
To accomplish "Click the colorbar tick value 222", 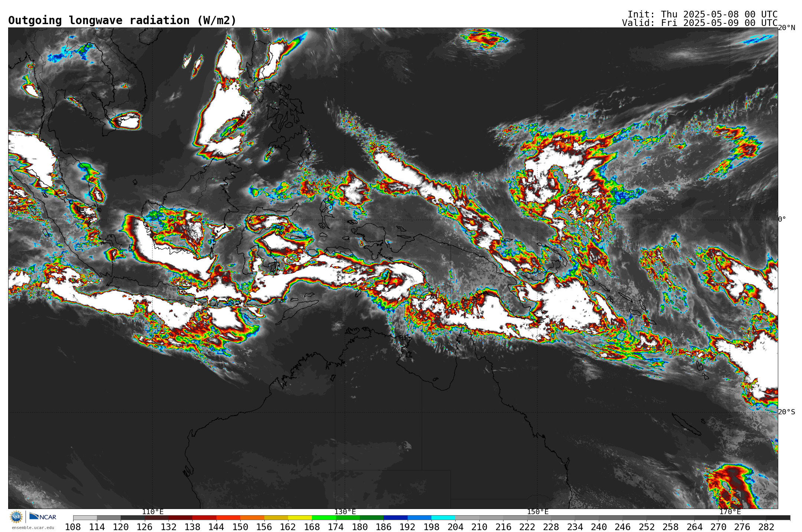I will pyautogui.click(x=527, y=527).
